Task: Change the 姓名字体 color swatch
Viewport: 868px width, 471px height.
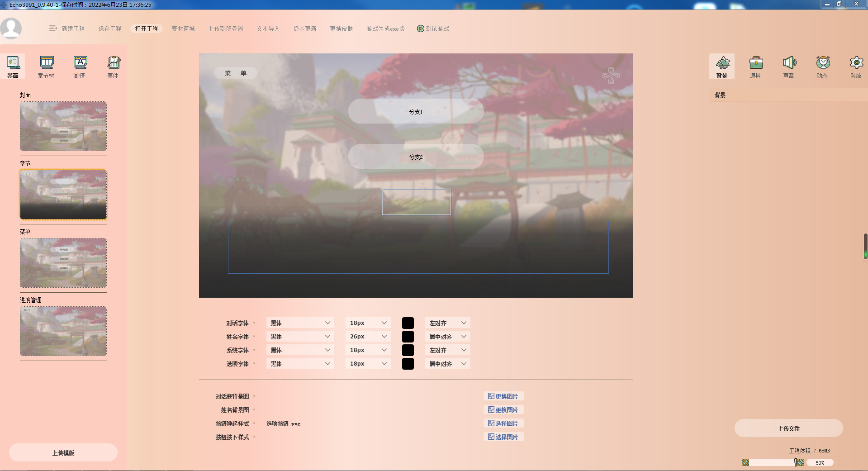Action: [x=408, y=336]
